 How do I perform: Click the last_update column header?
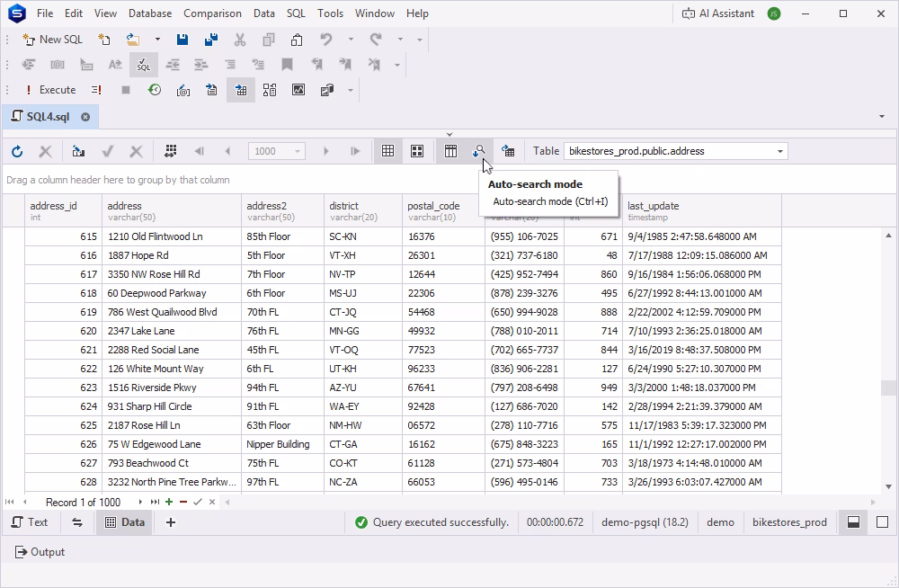[702, 210]
